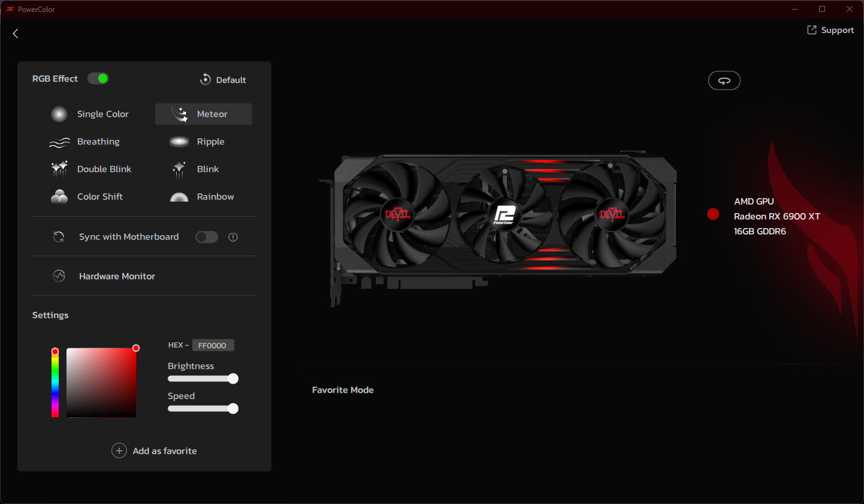Click the Radeon RX 6900 XT label
This screenshot has height=504, width=864.
point(777,216)
